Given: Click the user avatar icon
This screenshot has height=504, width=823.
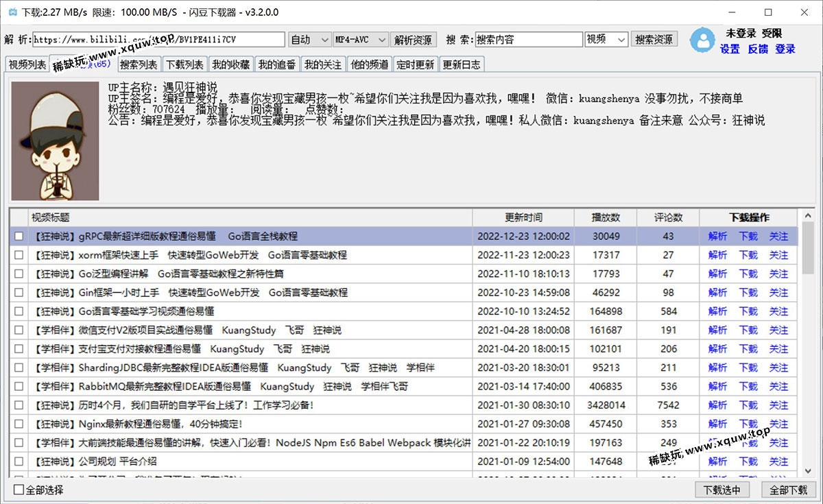Looking at the screenshot, I should click(x=702, y=40).
